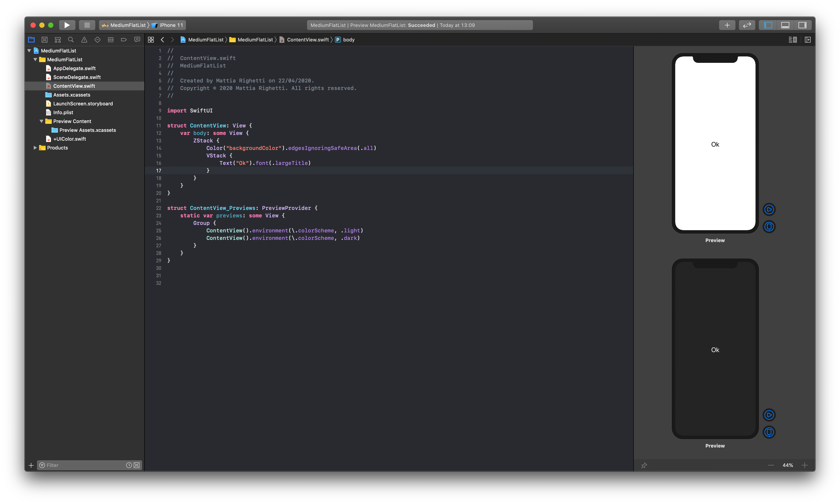The height and width of the screenshot is (504, 840).
Task: Open the Issue navigator warning triangle
Action: click(x=84, y=40)
